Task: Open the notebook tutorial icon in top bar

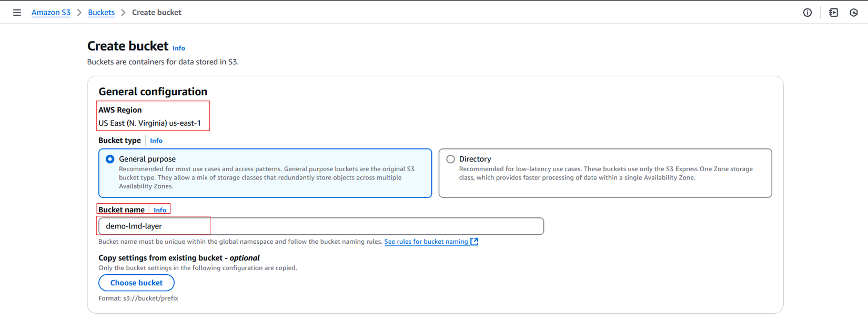Action: [833, 13]
